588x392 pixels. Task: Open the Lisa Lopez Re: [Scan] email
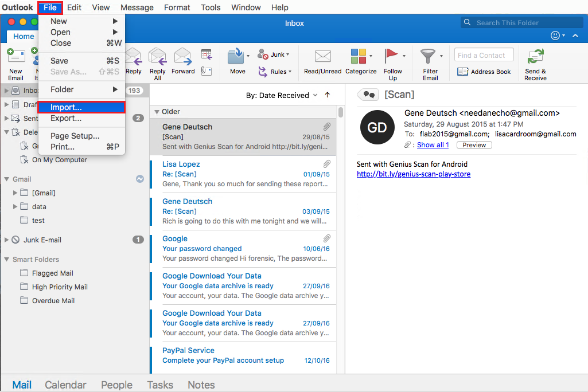pos(244,174)
